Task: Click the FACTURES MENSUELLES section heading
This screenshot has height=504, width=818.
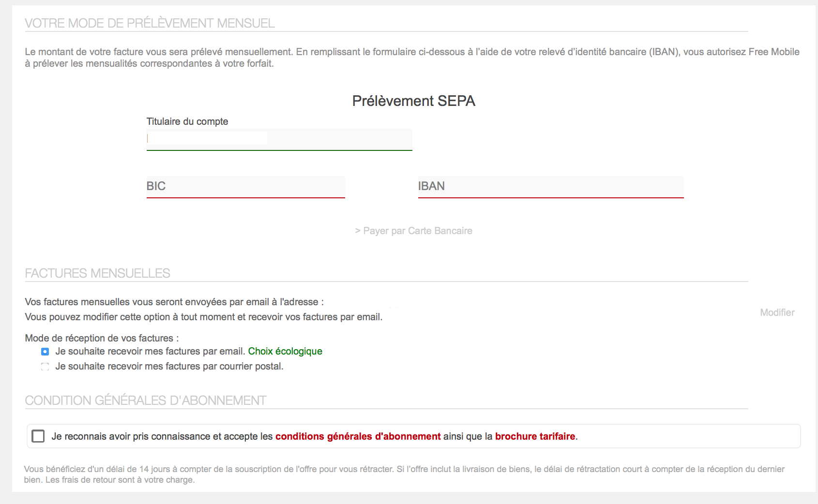Action: [97, 273]
